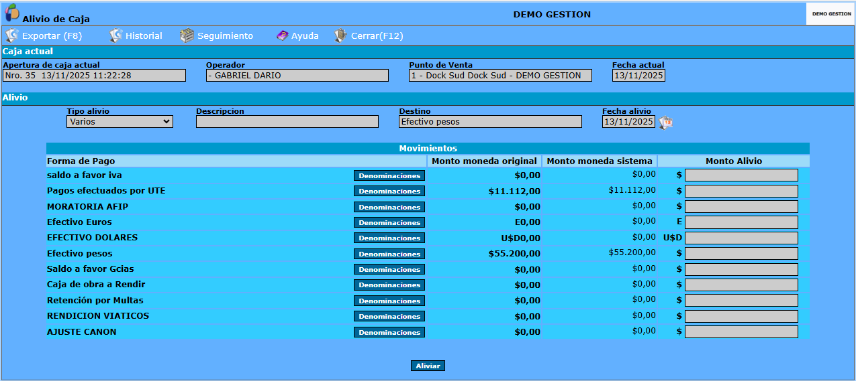Click Monto Alivio field for Efectivo pesos

[741, 254]
